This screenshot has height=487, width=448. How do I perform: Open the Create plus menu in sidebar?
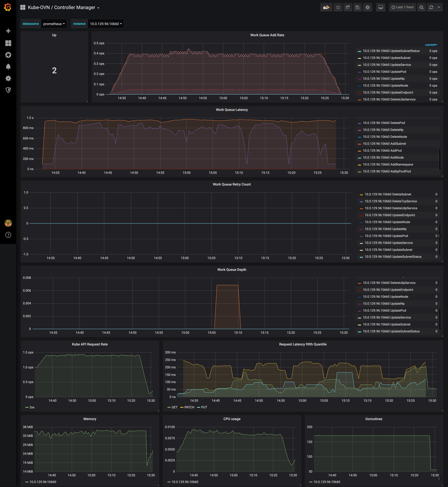(x=8, y=31)
